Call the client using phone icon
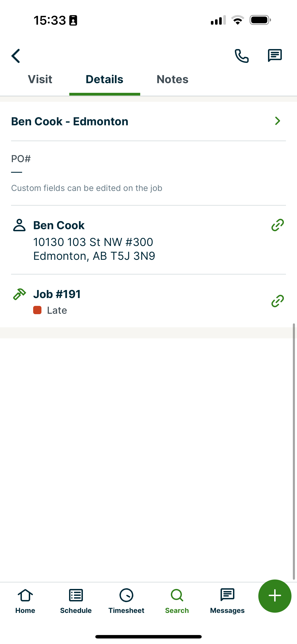Image resolution: width=297 pixels, height=644 pixels. tap(242, 56)
